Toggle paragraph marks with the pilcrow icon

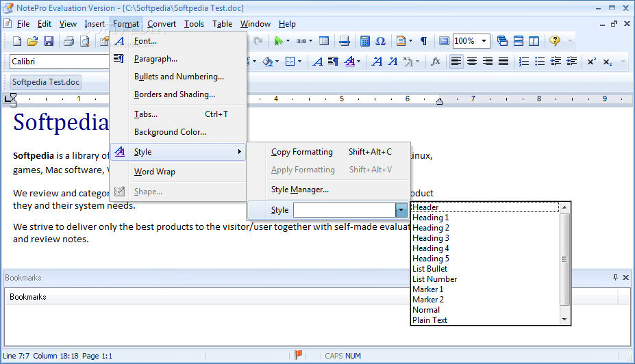(x=423, y=41)
